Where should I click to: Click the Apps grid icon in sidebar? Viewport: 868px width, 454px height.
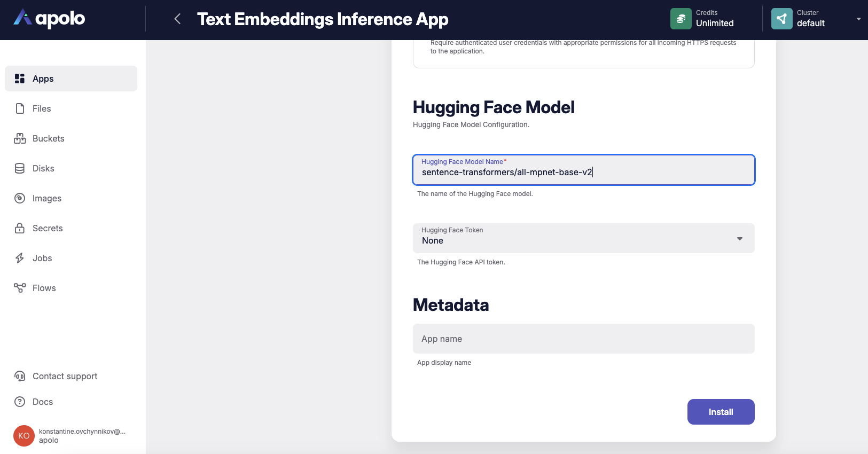pos(20,79)
